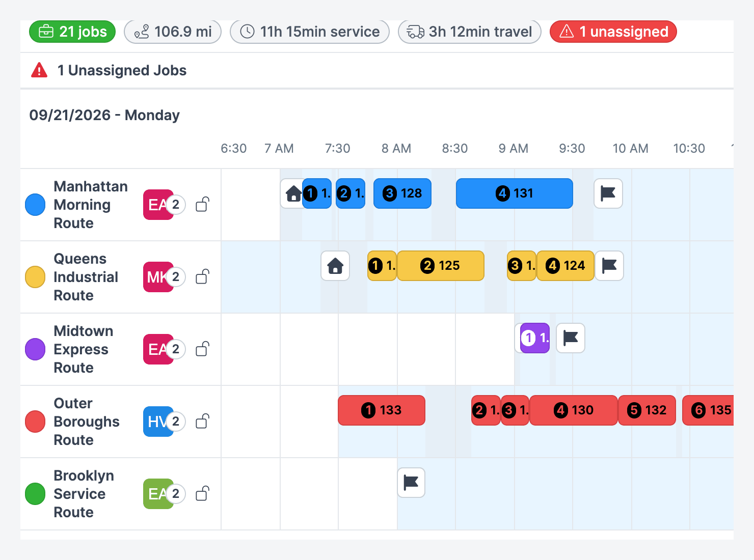Click the Brooklyn Service Route name
754x560 pixels.
[84, 494]
